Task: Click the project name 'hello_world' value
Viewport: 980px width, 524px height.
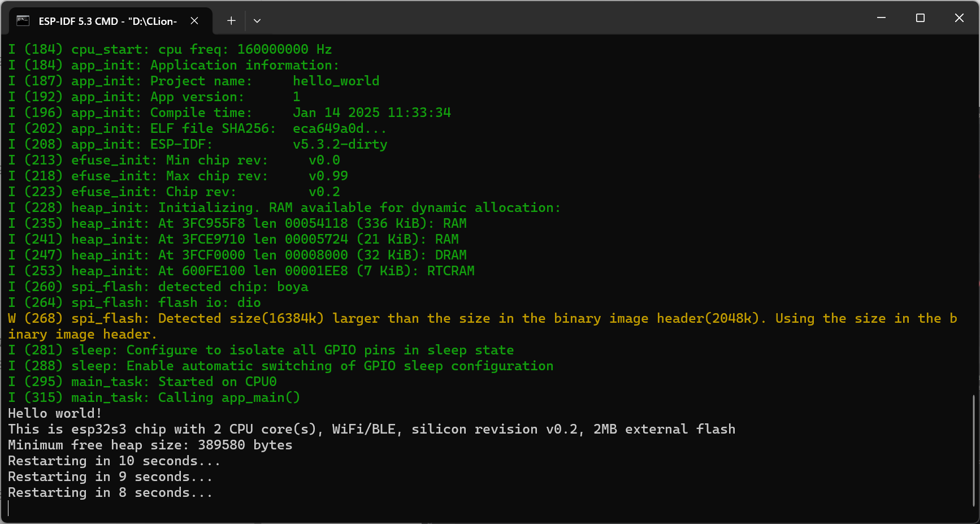Action: tap(336, 81)
